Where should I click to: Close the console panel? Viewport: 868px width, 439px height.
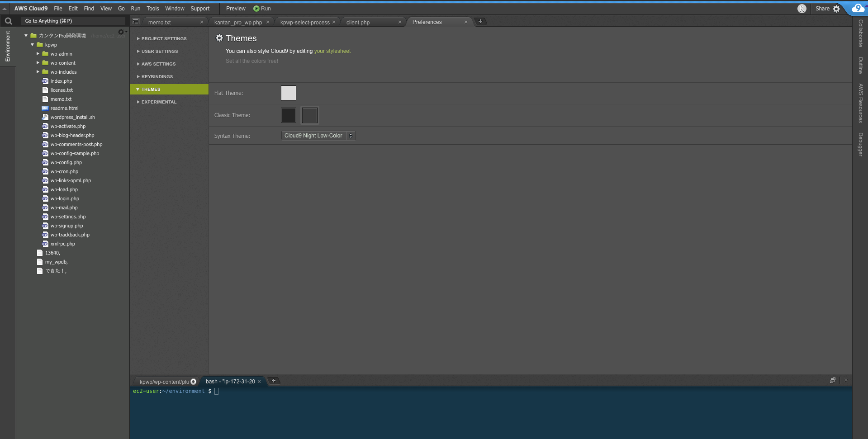pyautogui.click(x=846, y=380)
